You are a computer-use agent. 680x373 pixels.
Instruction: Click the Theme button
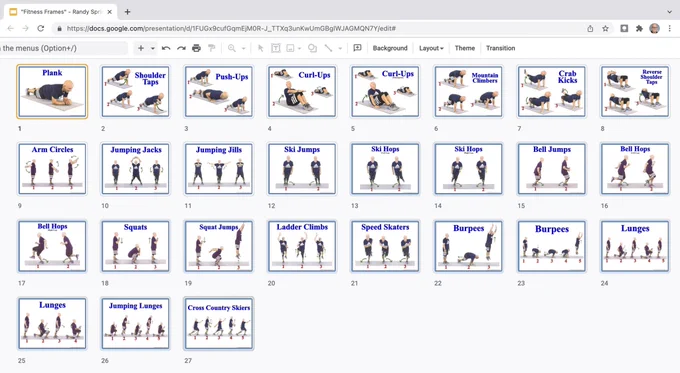tap(464, 48)
